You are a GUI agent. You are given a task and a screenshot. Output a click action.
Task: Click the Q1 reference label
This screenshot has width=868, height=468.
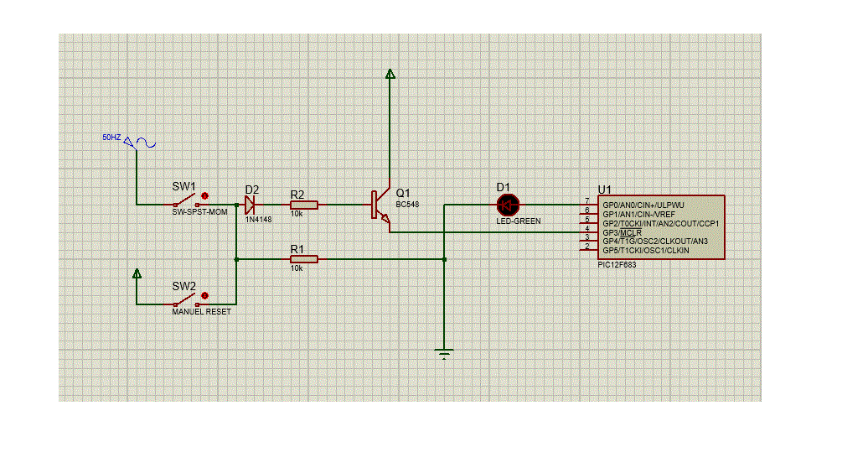coord(403,193)
